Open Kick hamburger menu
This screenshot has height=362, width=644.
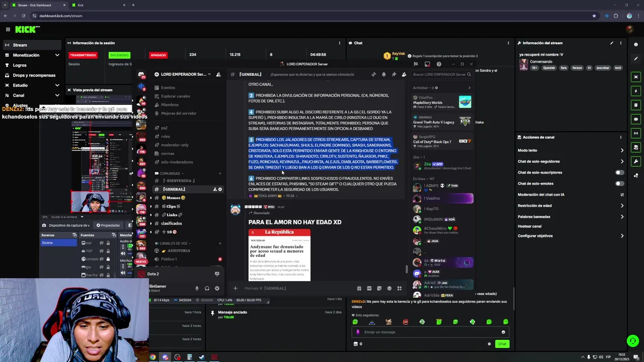[x=8, y=30]
